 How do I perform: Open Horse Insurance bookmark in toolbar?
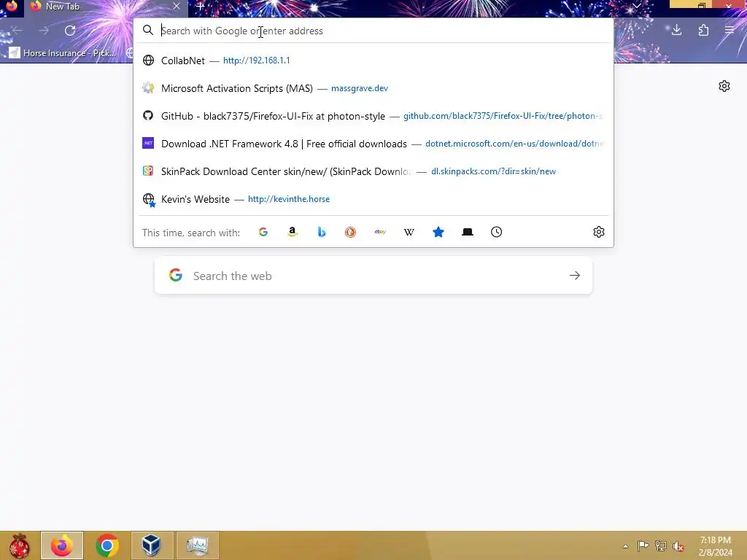point(63,52)
